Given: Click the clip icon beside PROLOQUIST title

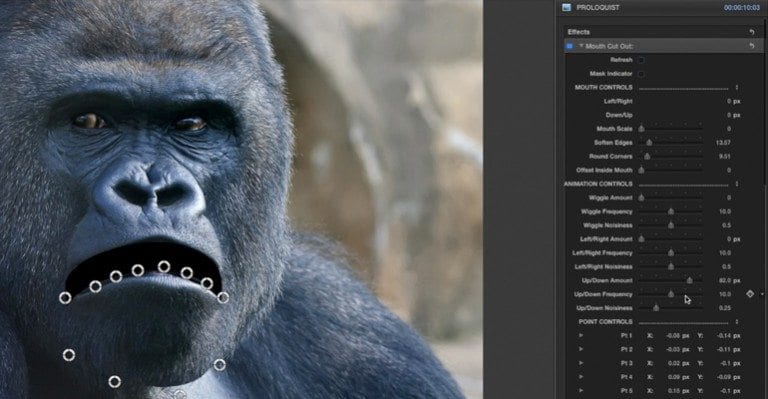Looking at the screenshot, I should [x=567, y=7].
